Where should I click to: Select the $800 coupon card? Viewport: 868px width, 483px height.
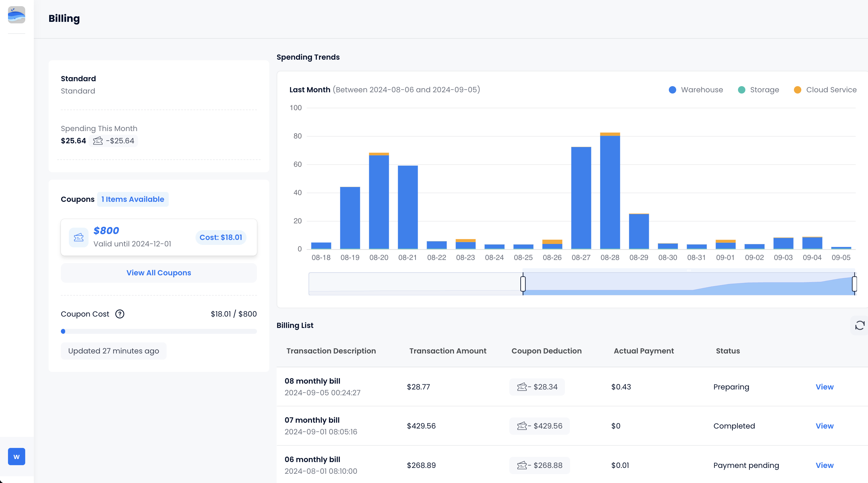coord(159,238)
